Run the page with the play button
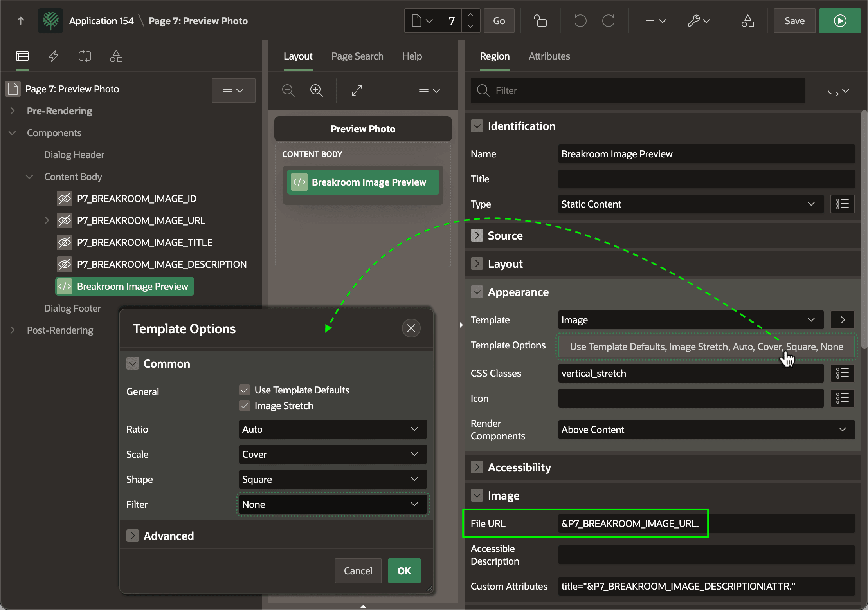This screenshot has height=610, width=868. [x=840, y=21]
